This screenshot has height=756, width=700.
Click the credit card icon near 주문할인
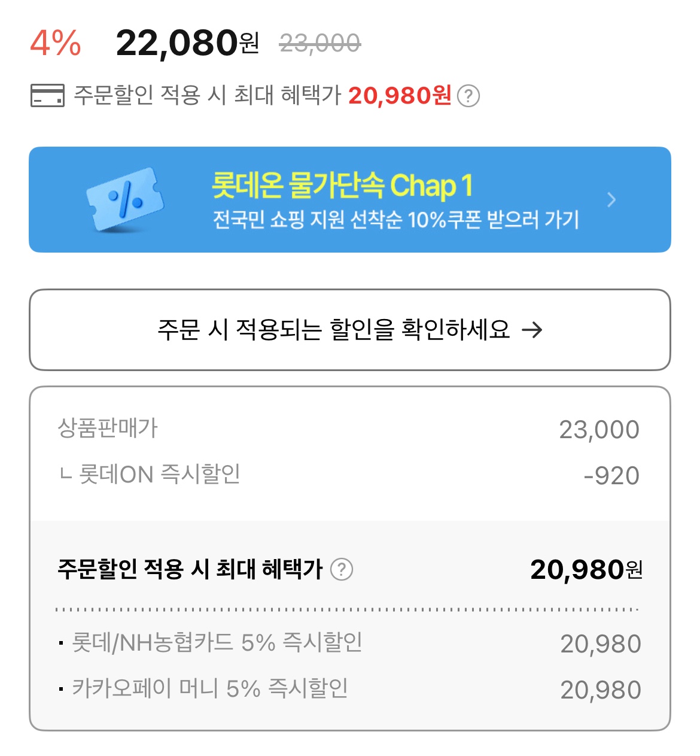pos(47,96)
